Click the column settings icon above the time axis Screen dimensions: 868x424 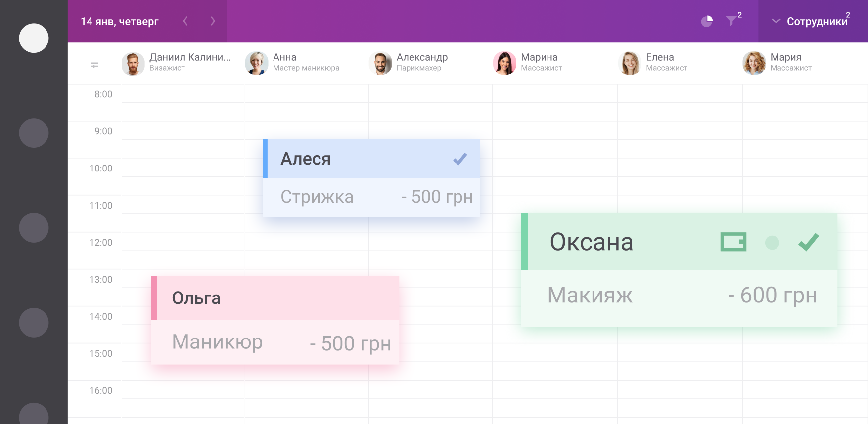point(95,65)
